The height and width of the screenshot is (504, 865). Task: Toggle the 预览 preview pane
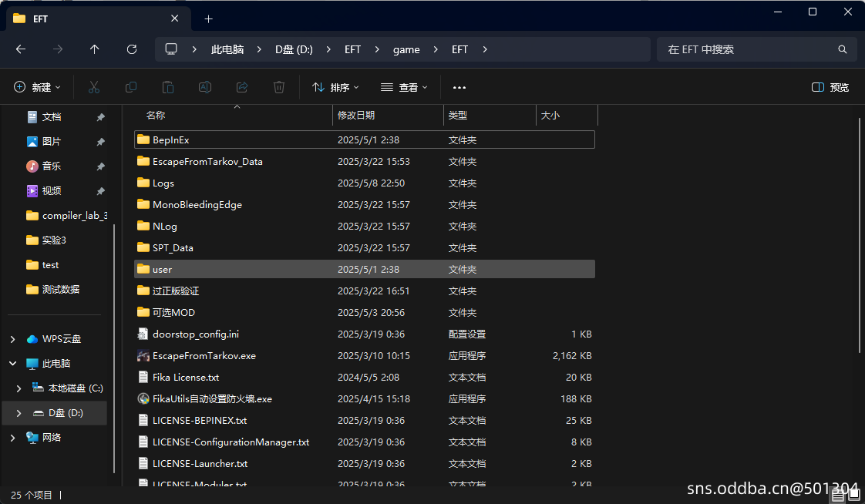[830, 87]
